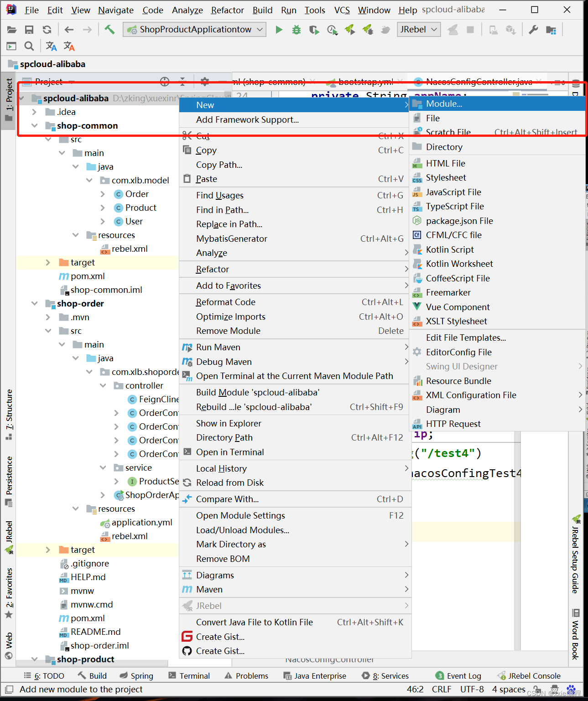Open the Project view selector dropdown
The height and width of the screenshot is (701, 588).
49,82
